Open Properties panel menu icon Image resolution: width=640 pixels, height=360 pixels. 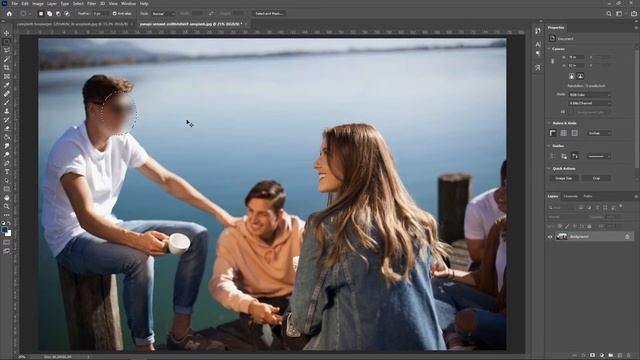636,28
